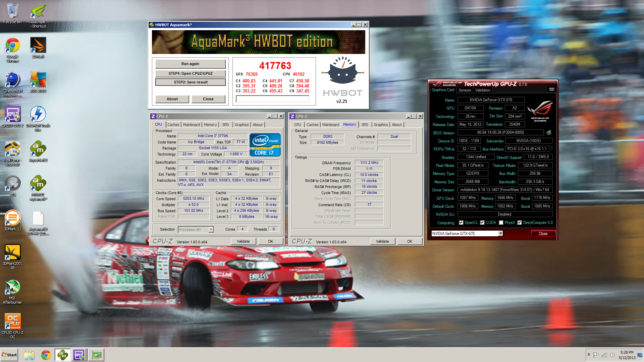This screenshot has width=644, height=362.
Task: Switch to Graphics tab in right CPU-Z
Action: 381,125
